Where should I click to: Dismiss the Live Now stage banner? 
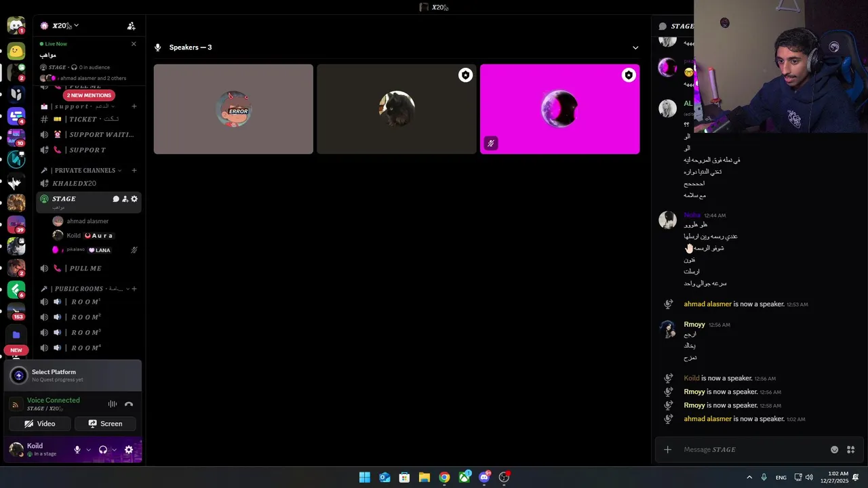click(x=134, y=44)
